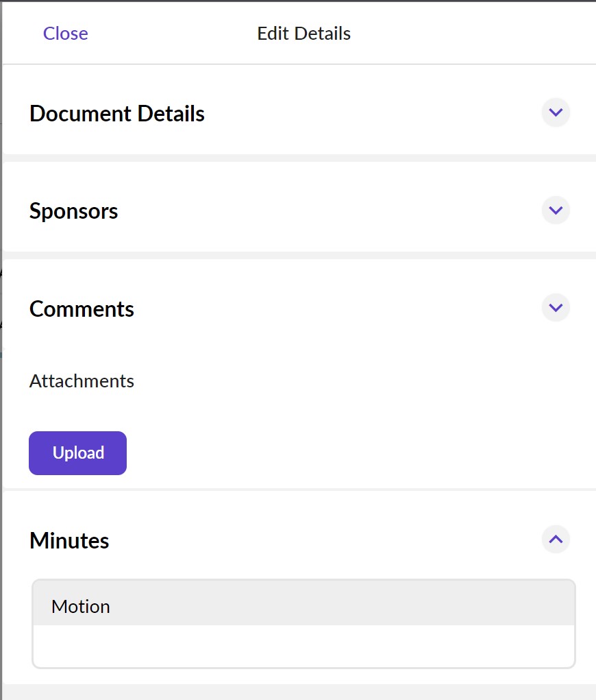Click the Minutes upward chevron icon
This screenshot has width=596, height=700.
tap(556, 540)
